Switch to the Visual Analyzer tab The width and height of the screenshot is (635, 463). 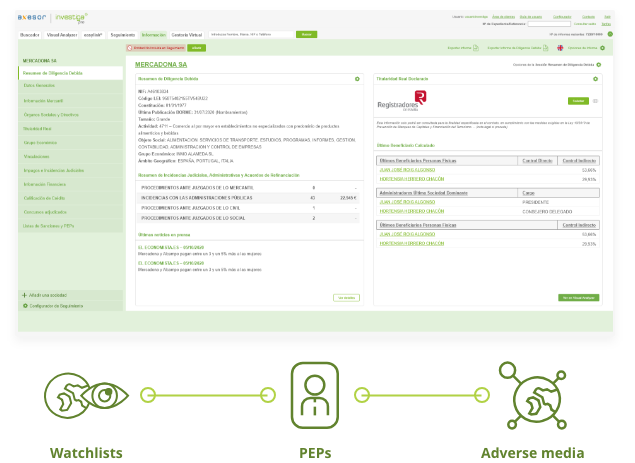[62, 35]
